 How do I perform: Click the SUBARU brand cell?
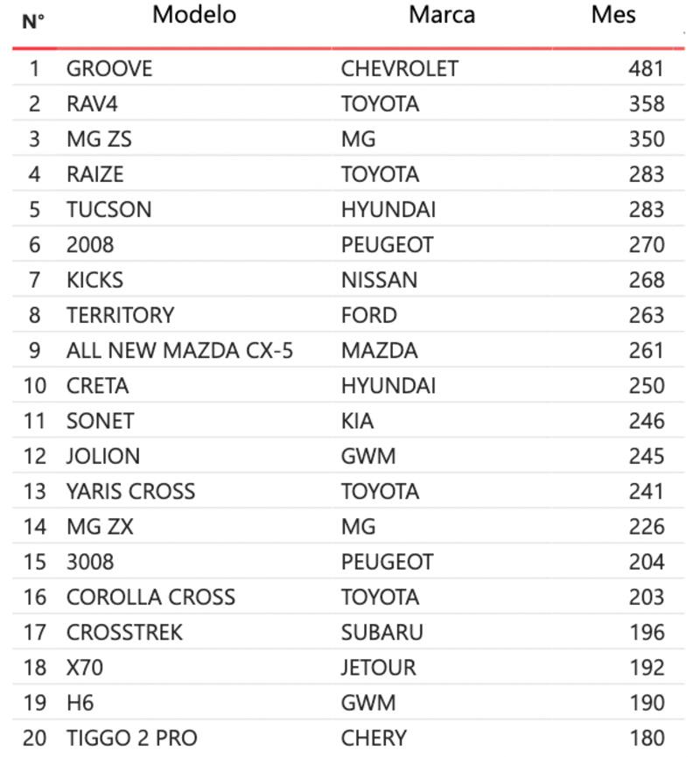click(381, 633)
